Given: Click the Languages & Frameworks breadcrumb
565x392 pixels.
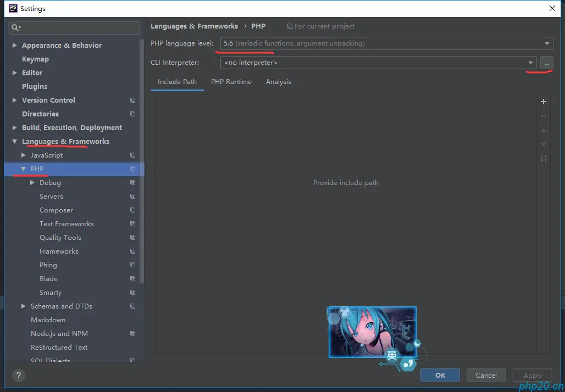Looking at the screenshot, I should (x=194, y=26).
